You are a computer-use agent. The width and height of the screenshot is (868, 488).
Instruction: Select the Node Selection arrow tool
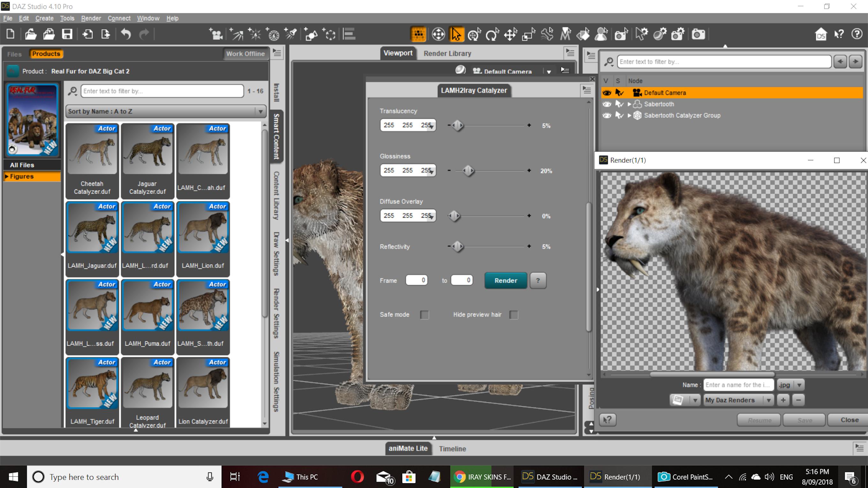coord(456,34)
